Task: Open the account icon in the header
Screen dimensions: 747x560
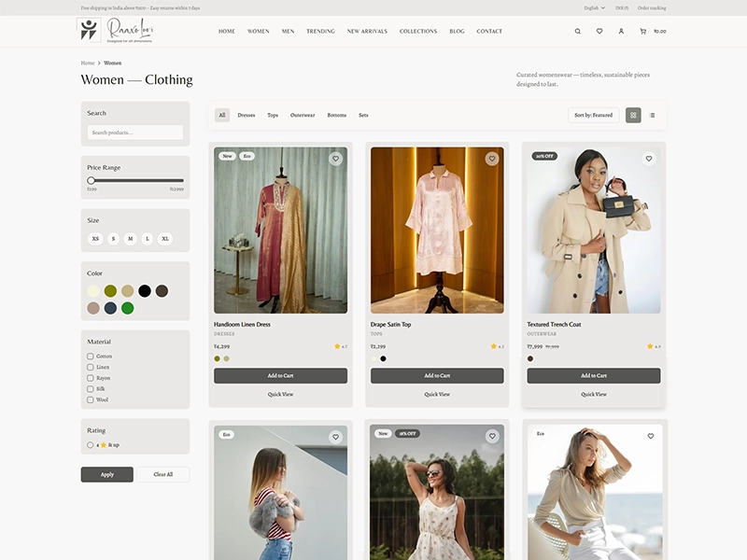Action: tap(621, 31)
